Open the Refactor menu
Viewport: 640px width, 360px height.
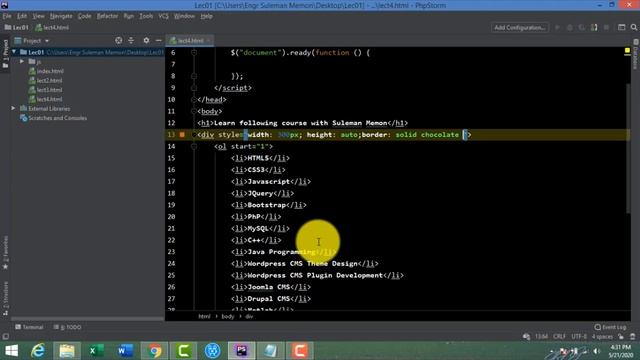(x=107, y=16)
